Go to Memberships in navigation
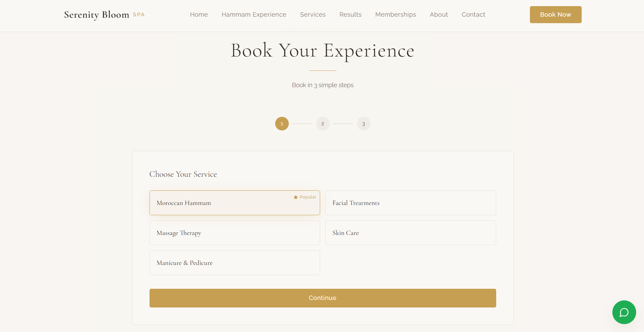 [x=395, y=15]
